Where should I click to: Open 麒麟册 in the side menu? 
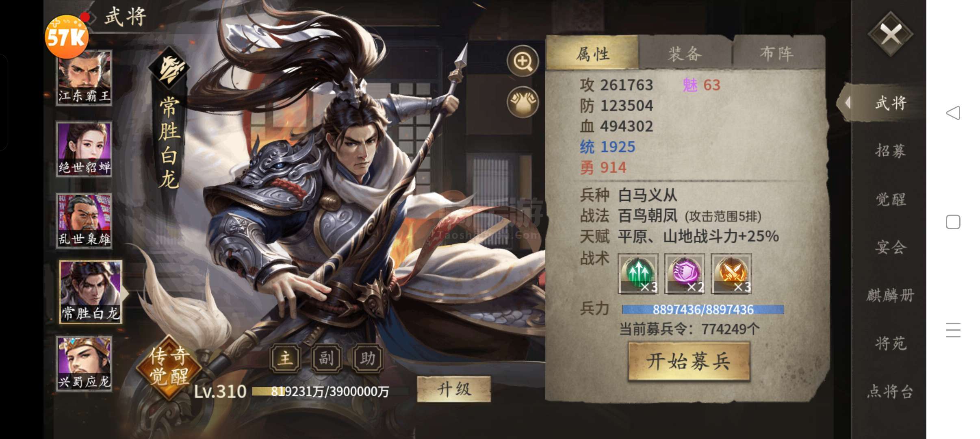point(891,295)
